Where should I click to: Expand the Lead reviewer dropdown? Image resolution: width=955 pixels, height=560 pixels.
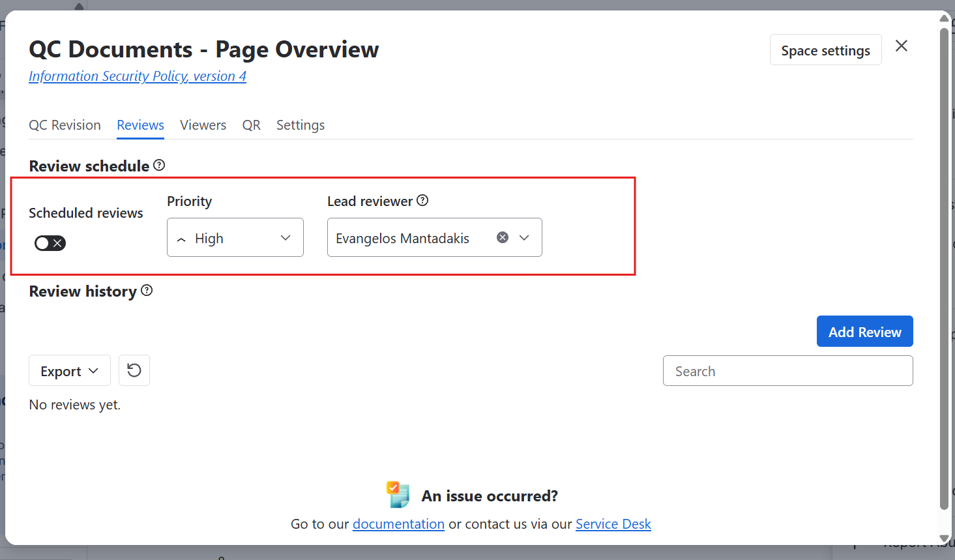point(524,237)
